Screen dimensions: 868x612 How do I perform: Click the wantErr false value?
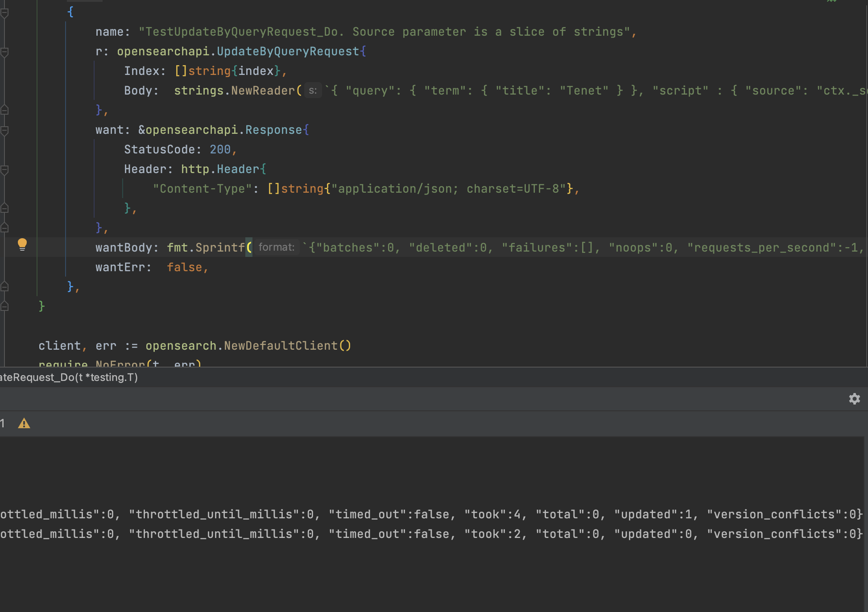point(184,267)
